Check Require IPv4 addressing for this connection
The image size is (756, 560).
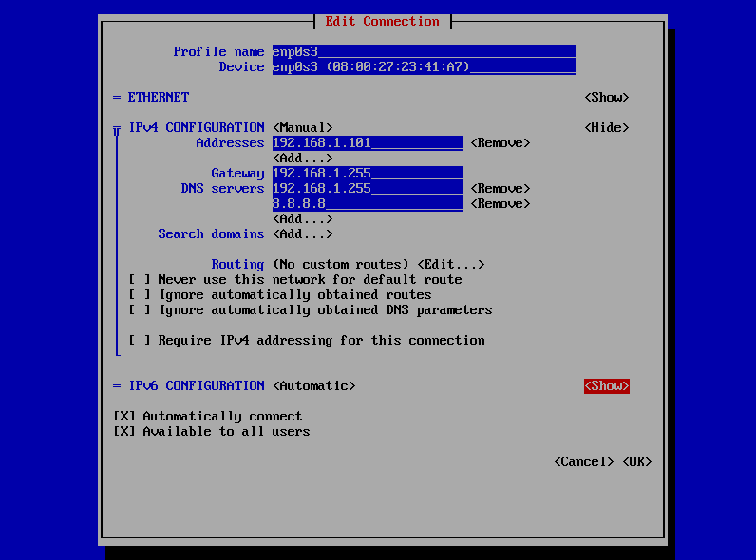140,340
